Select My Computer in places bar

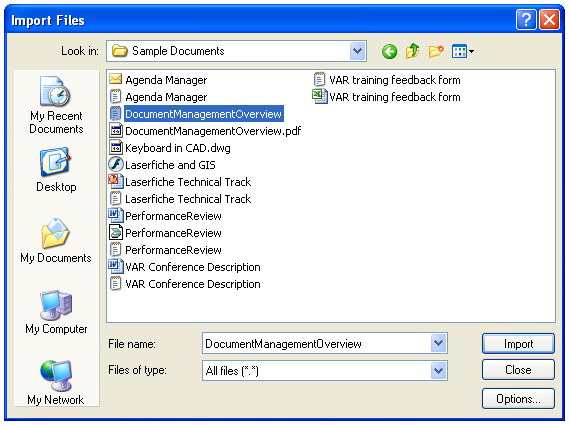click(x=56, y=312)
